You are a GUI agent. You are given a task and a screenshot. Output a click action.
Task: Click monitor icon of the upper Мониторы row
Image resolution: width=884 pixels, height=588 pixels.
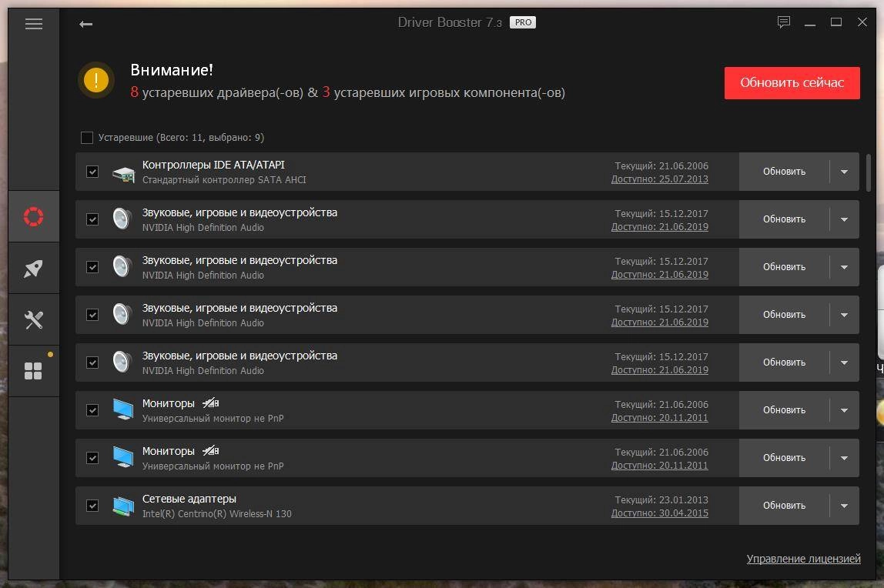(x=123, y=409)
